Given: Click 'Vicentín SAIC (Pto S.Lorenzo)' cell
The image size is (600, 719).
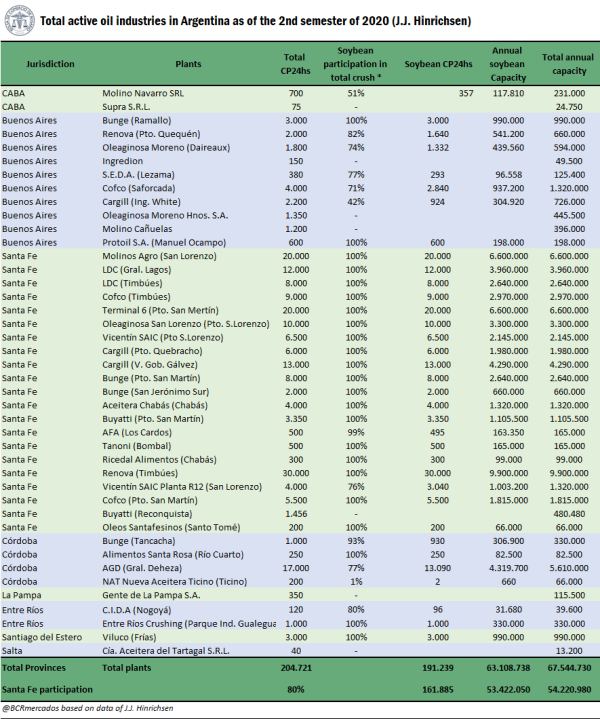Looking at the screenshot, I should [163, 337].
